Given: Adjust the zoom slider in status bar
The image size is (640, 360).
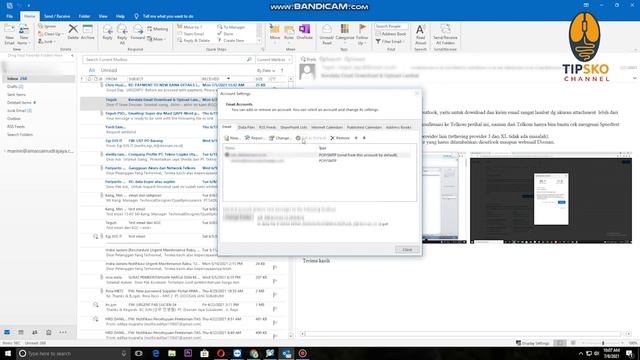Looking at the screenshot, I should [x=603, y=343].
